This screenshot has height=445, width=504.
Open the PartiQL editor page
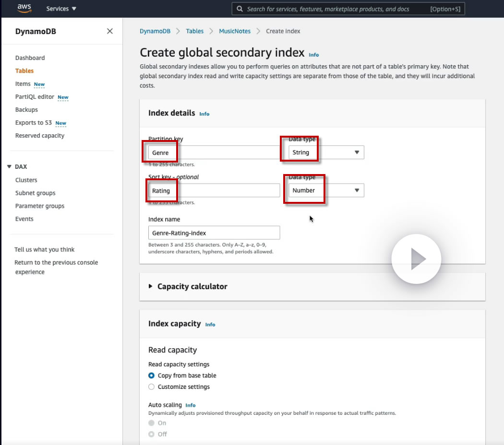click(x=35, y=97)
